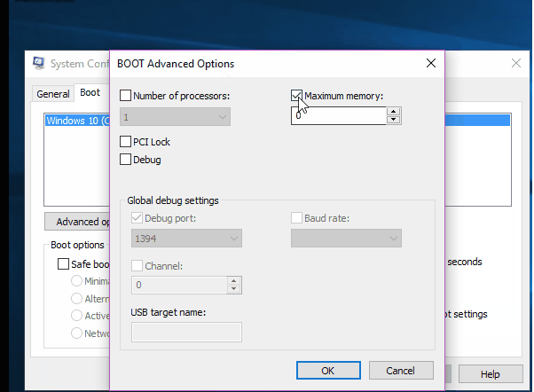534x392 pixels.
Task: Uncheck the Maximum memory checkbox
Action: [297, 96]
